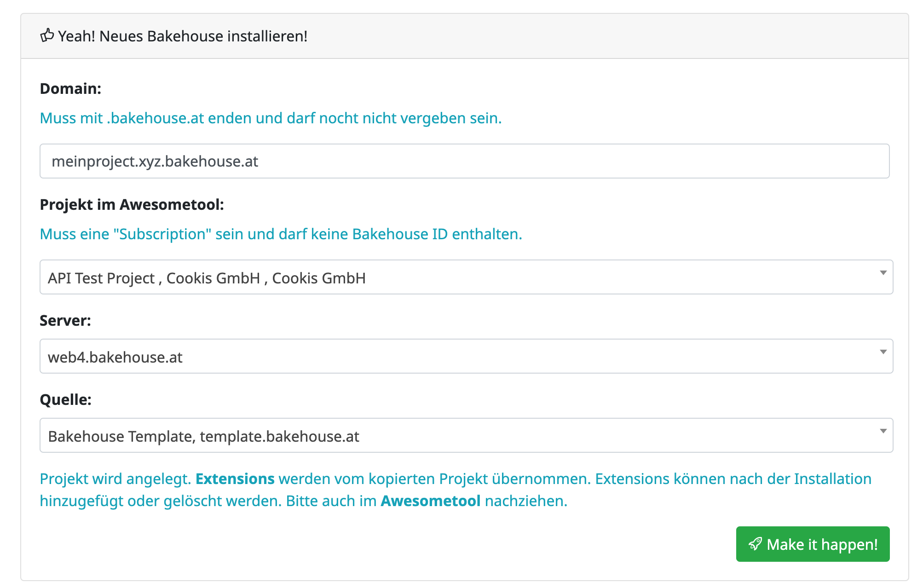Viewport: 923px width, 588px height.
Task: Click the Quelle: field label
Action: pyautogui.click(x=65, y=399)
